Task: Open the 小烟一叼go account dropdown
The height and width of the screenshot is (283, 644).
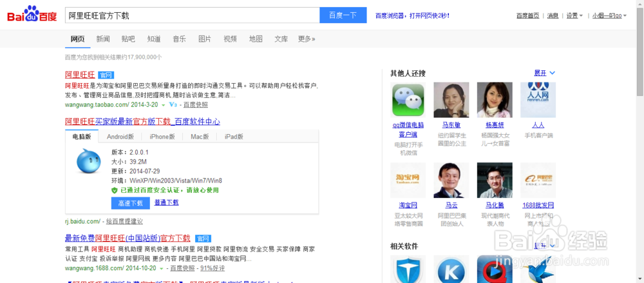Action: 609,15
